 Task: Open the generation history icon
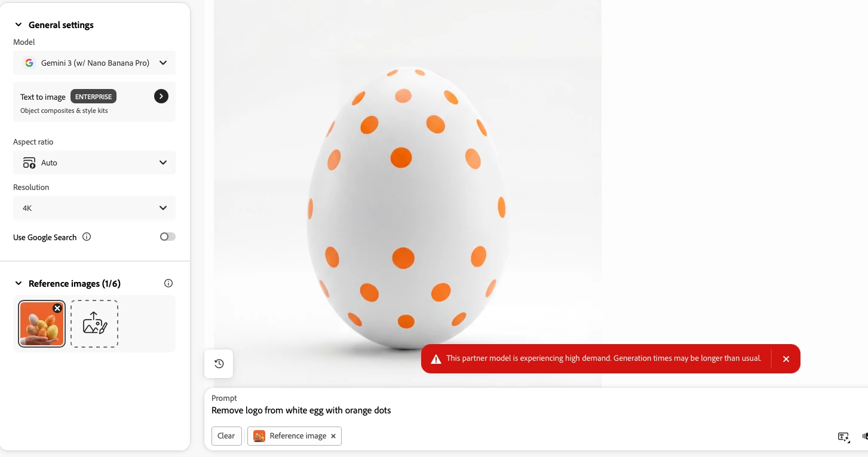coord(219,364)
